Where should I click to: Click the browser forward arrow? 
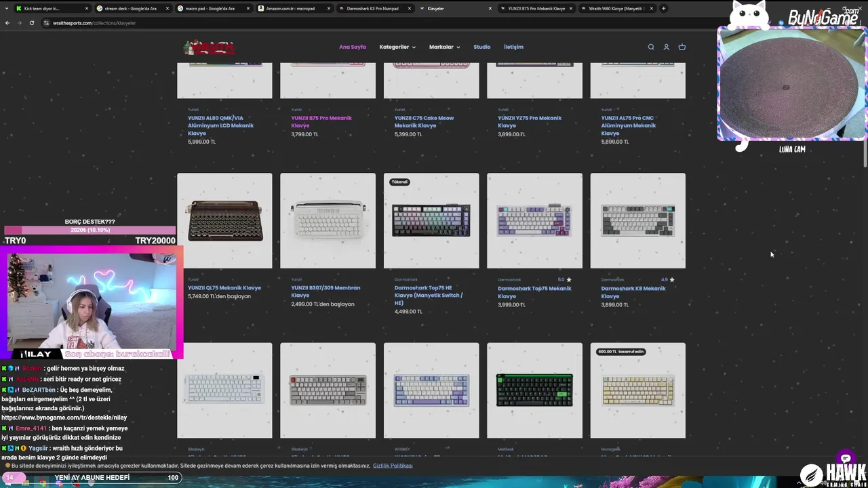(19, 23)
